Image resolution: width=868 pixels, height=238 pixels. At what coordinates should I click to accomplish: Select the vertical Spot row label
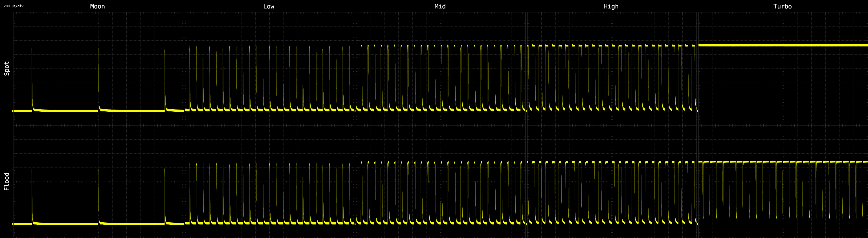pyautogui.click(x=7, y=68)
